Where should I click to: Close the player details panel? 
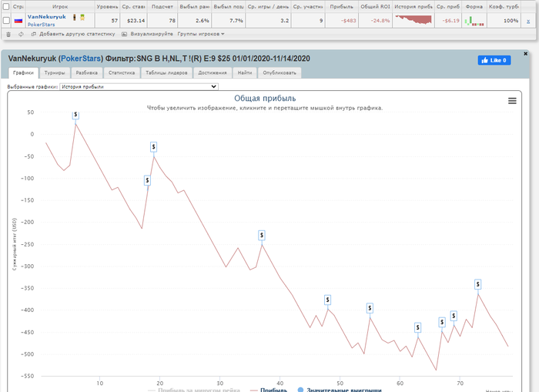point(525,54)
